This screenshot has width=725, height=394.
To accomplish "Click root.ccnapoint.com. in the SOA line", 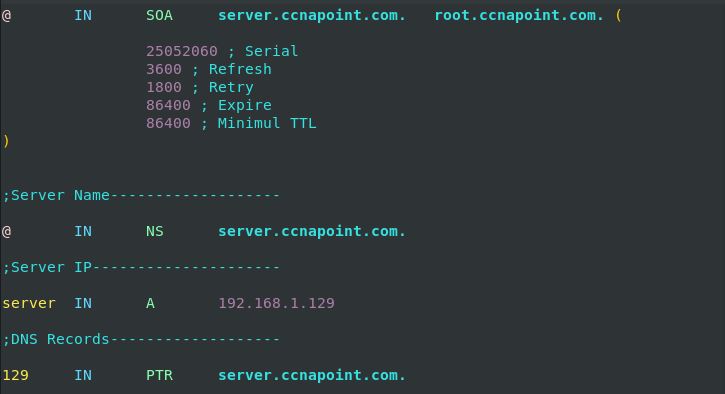I will [x=519, y=15].
